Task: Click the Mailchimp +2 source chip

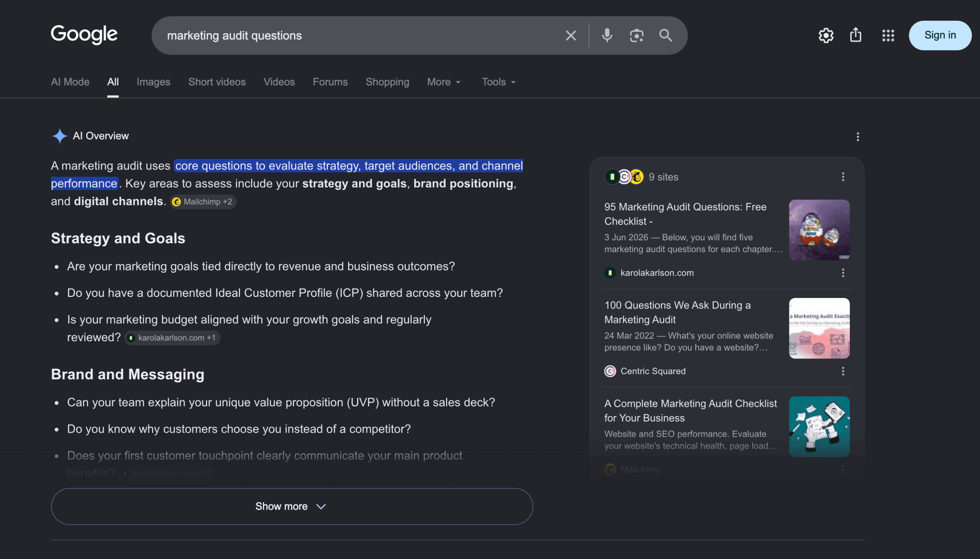Action: click(203, 202)
